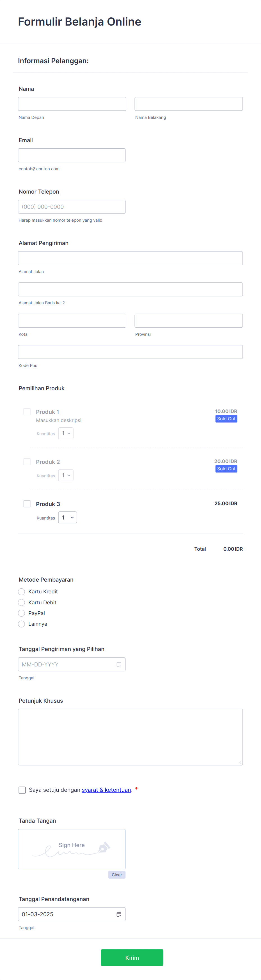This screenshot has height=980, width=261.
Task: Clear the Tanda Tangan signature field
Action: 117,875
